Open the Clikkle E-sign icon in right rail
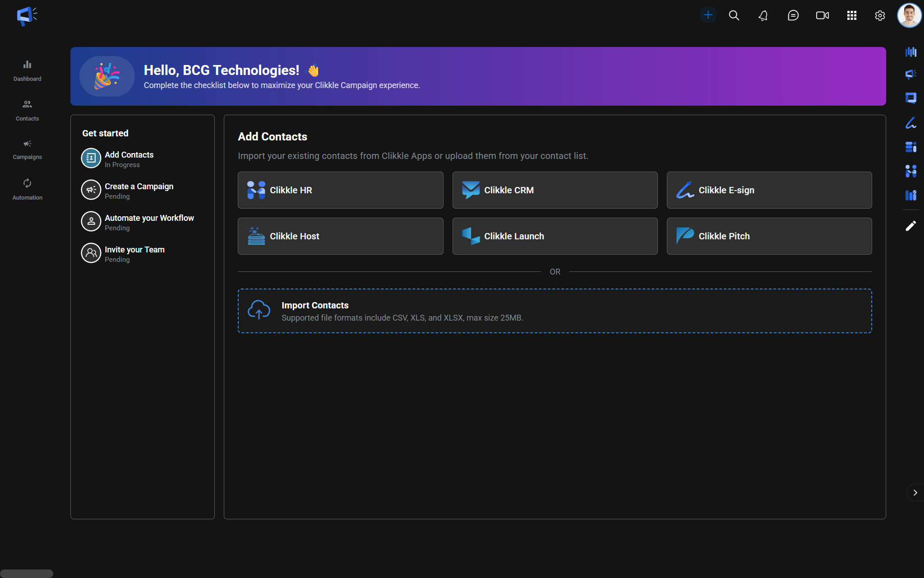This screenshot has width=924, height=578. [910, 123]
